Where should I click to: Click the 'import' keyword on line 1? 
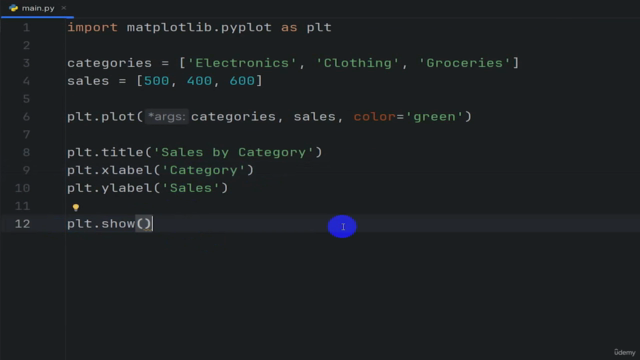[93, 27]
